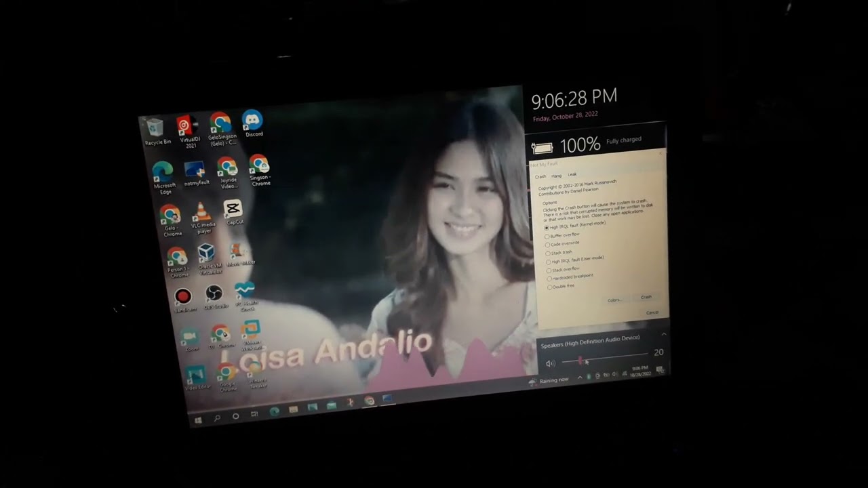Viewport: 868px width, 488px height.
Task: Open notification center icon in the tray
Action: point(660,369)
